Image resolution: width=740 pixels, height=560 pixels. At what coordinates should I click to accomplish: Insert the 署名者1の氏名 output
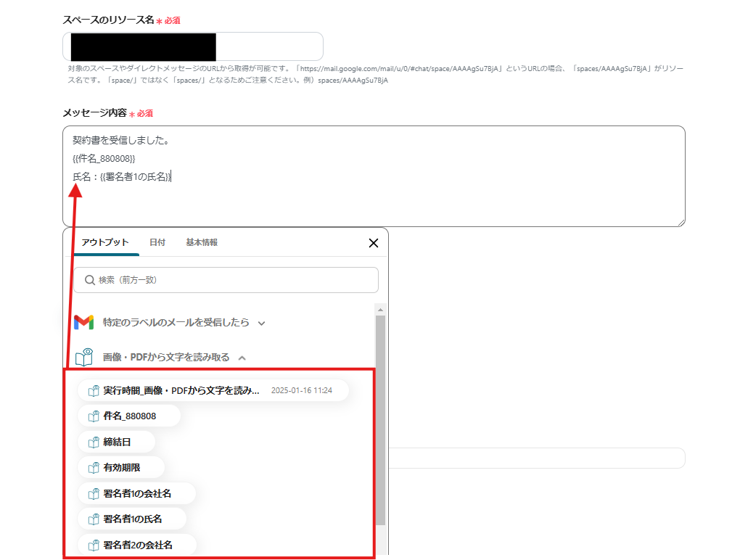click(131, 519)
